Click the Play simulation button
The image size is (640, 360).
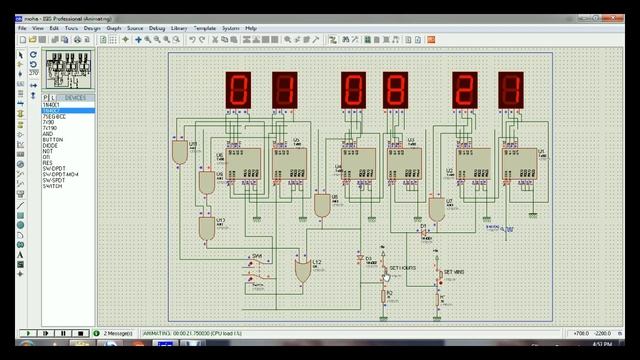tap(28, 333)
